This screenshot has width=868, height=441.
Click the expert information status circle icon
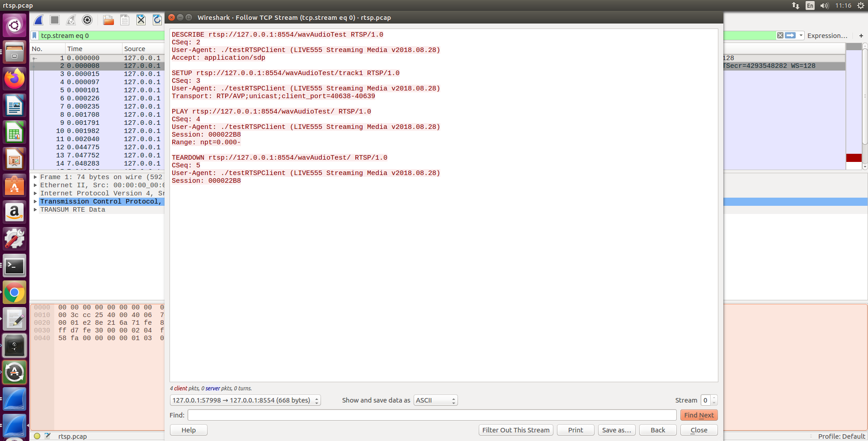point(37,436)
